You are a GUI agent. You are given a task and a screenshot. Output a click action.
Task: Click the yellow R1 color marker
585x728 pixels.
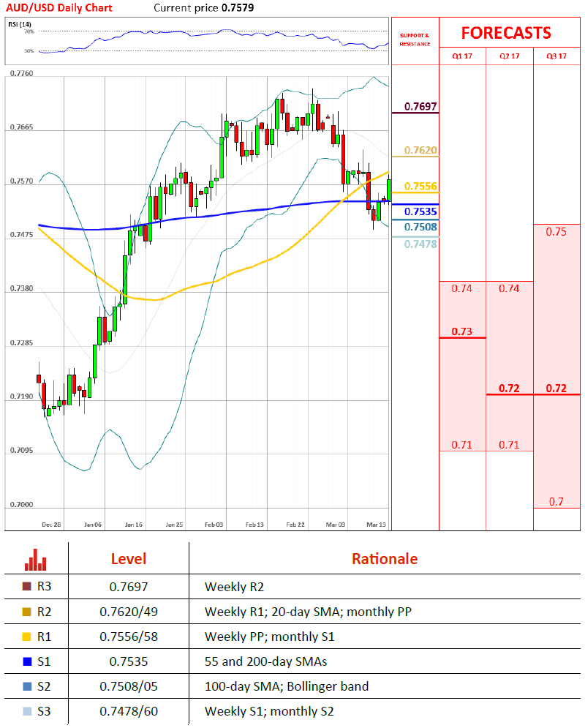(x=28, y=637)
